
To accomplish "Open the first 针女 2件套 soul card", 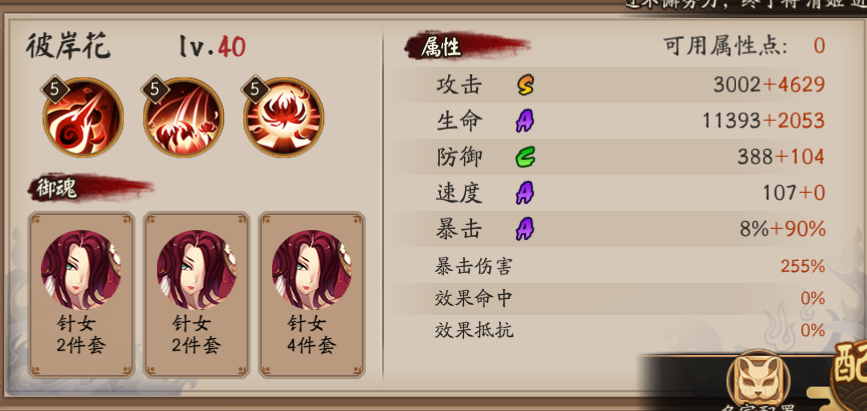I will click(81, 294).
